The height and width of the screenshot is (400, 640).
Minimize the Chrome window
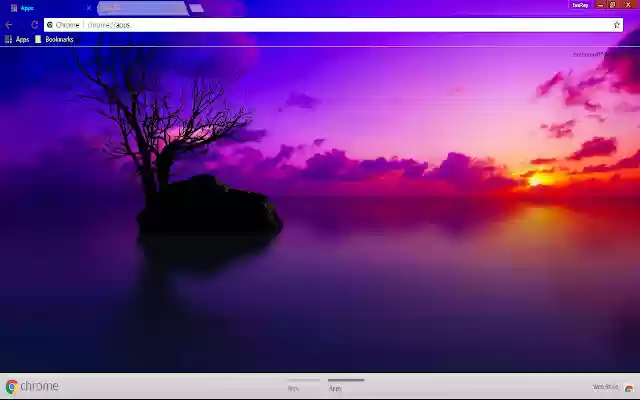tap(600, 5)
